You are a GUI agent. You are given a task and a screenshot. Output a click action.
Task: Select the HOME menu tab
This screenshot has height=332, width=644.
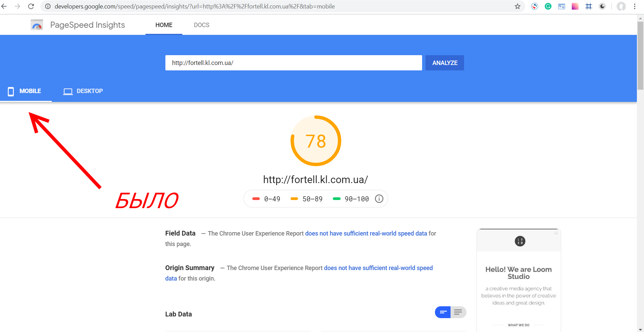(x=164, y=25)
